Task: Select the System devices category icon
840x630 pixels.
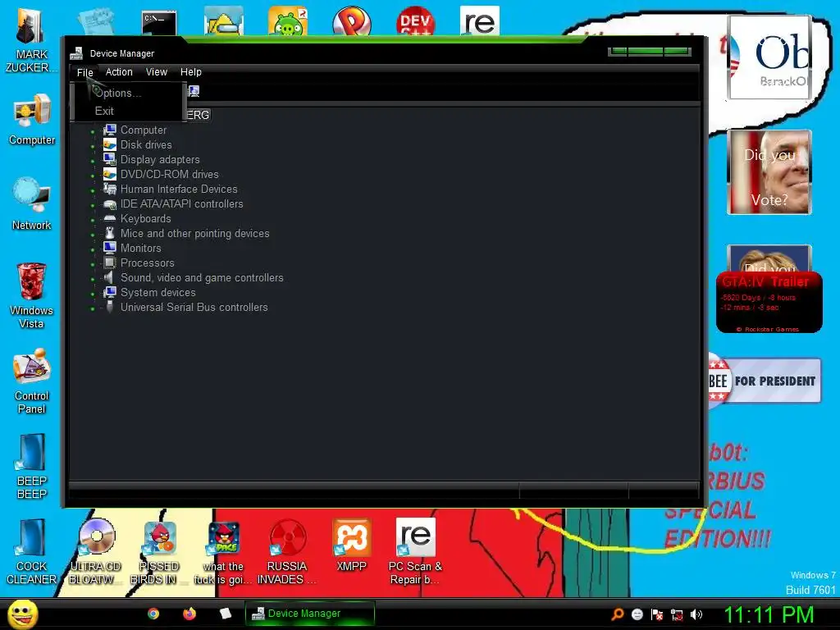Action: 110,292
